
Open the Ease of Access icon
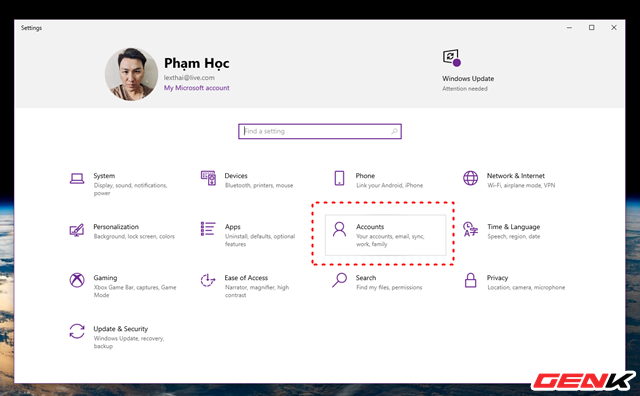click(x=208, y=280)
